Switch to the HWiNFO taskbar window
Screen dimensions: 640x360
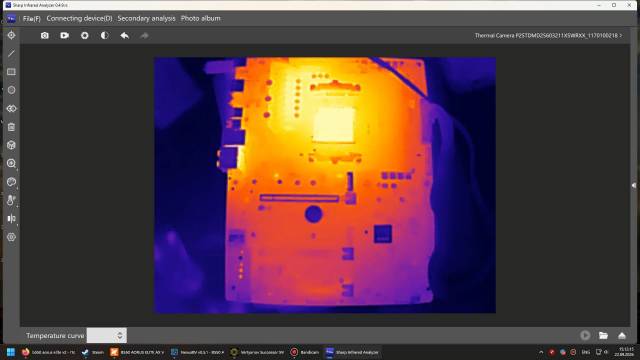click(197, 352)
